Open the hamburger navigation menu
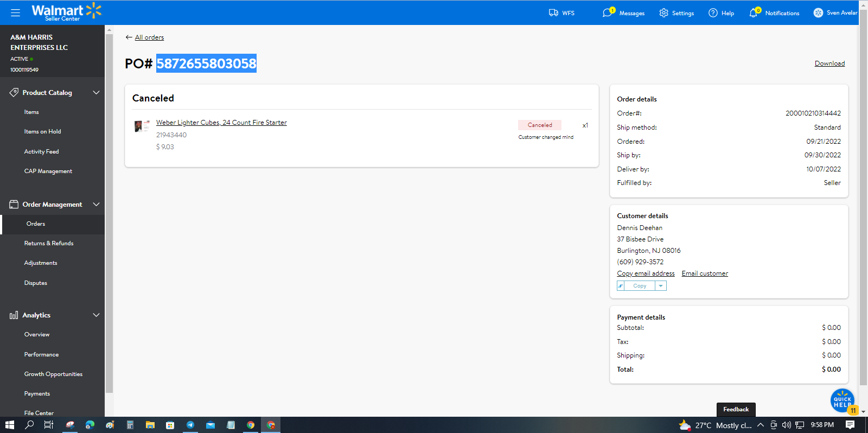 tap(15, 12)
